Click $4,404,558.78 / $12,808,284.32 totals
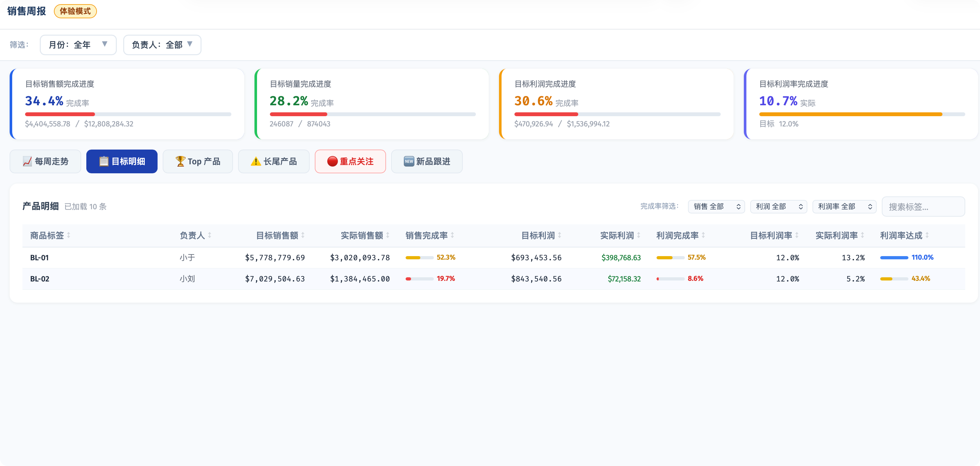The image size is (980, 466). point(79,124)
